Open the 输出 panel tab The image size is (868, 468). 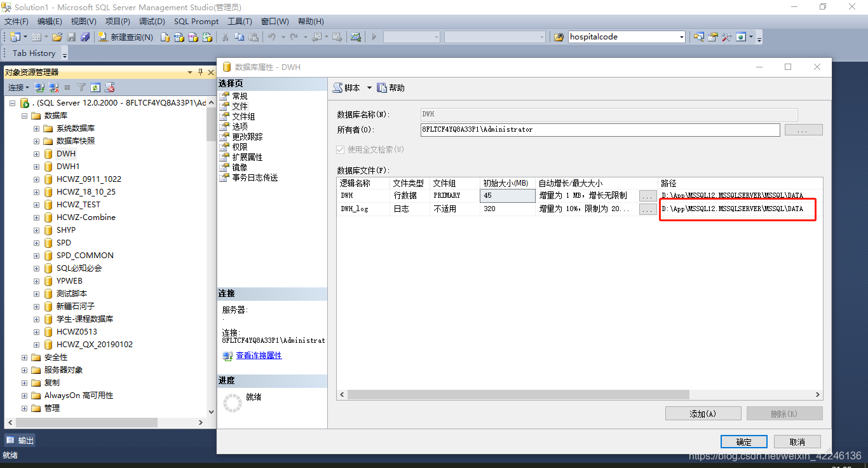pos(20,441)
